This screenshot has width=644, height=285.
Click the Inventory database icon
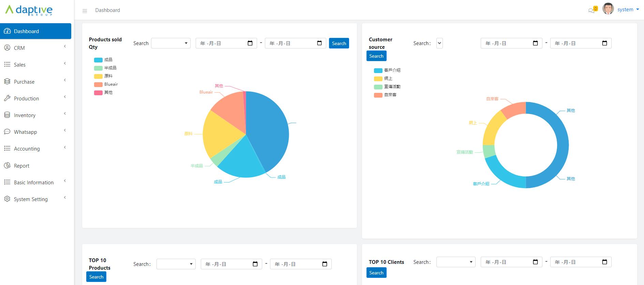(x=7, y=115)
